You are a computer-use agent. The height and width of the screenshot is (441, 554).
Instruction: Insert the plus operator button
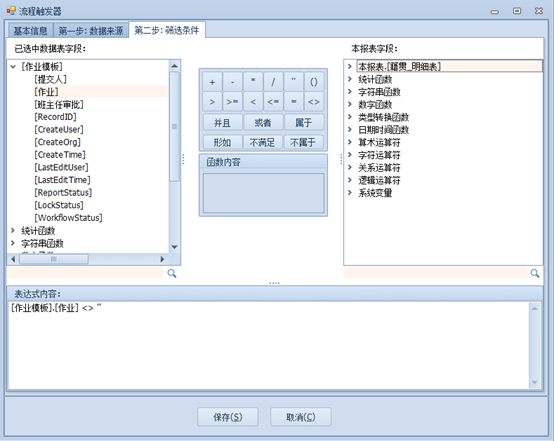(x=212, y=82)
